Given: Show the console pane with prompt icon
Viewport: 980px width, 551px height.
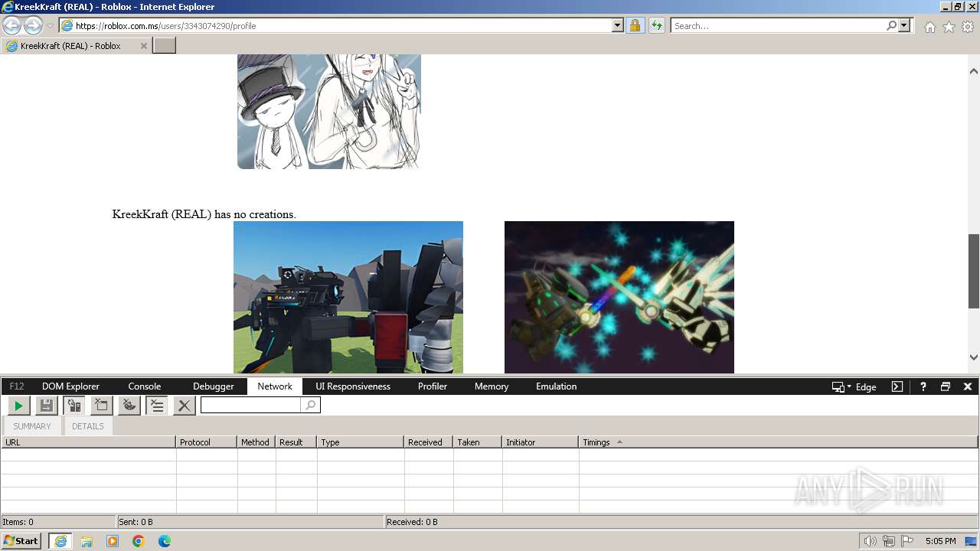Looking at the screenshot, I should [897, 386].
